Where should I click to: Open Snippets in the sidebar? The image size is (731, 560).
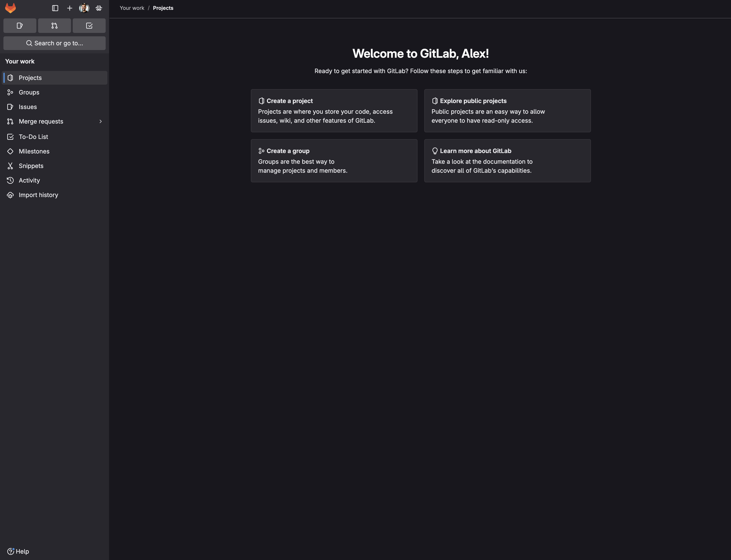pos(31,166)
